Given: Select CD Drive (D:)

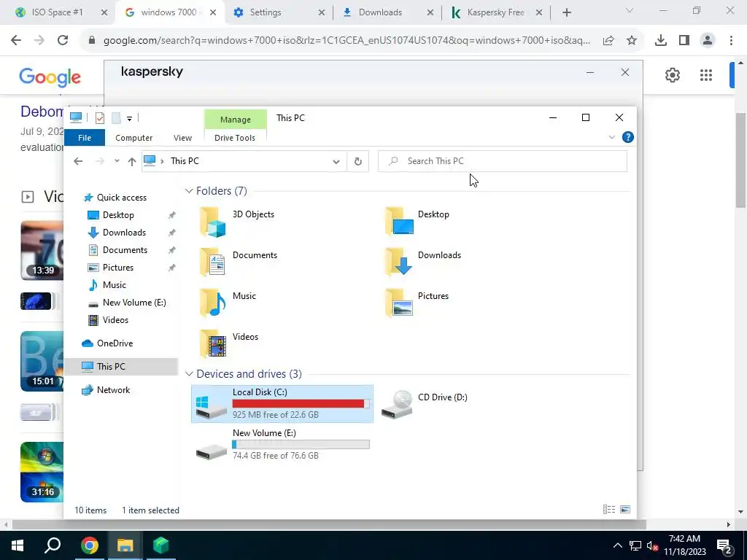Looking at the screenshot, I should (424, 404).
